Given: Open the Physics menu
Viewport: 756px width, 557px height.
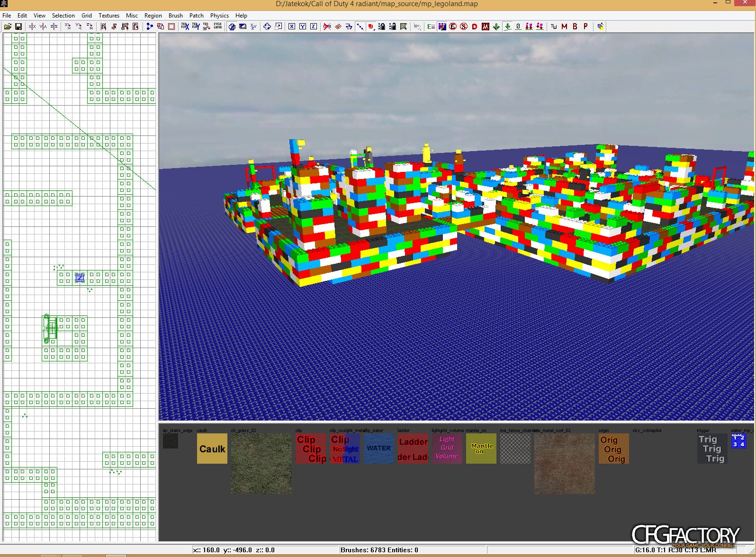Looking at the screenshot, I should click(x=219, y=15).
